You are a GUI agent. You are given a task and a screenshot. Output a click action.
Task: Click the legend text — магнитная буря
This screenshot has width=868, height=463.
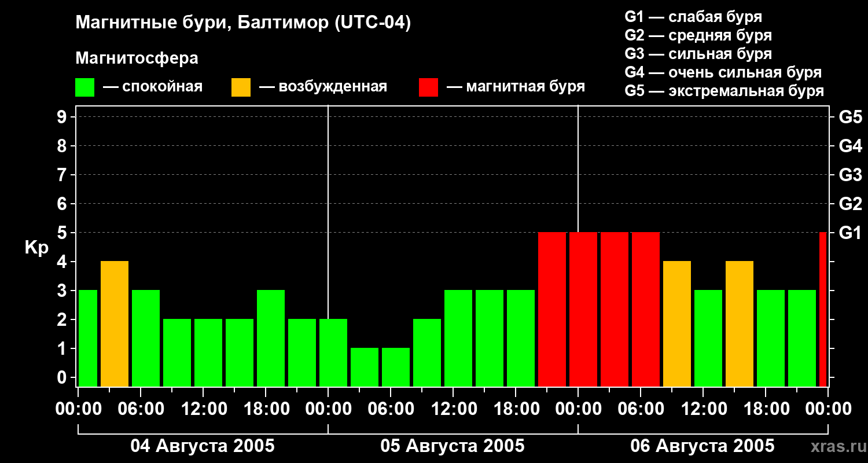pyautogui.click(x=516, y=87)
